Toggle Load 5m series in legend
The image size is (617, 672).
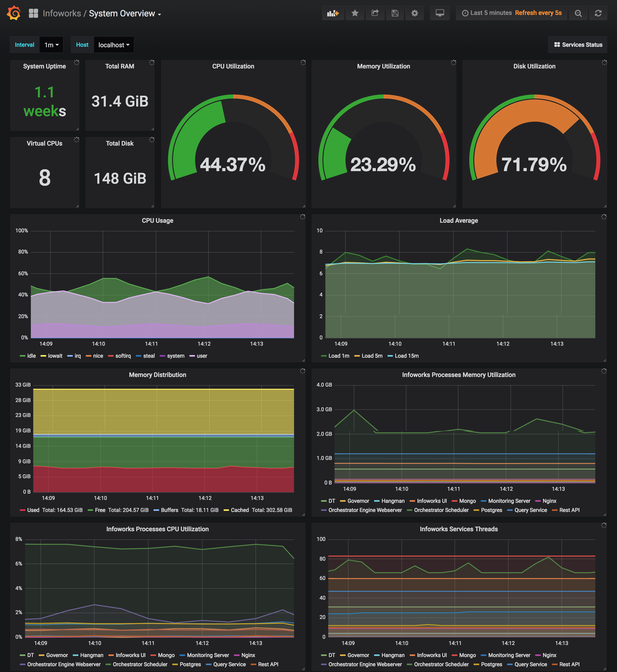click(x=372, y=356)
